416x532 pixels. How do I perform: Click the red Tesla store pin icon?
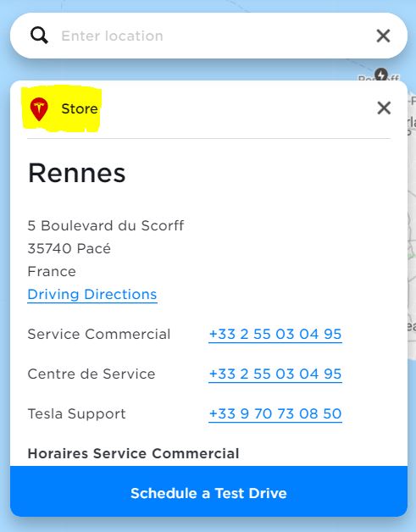pos(39,109)
